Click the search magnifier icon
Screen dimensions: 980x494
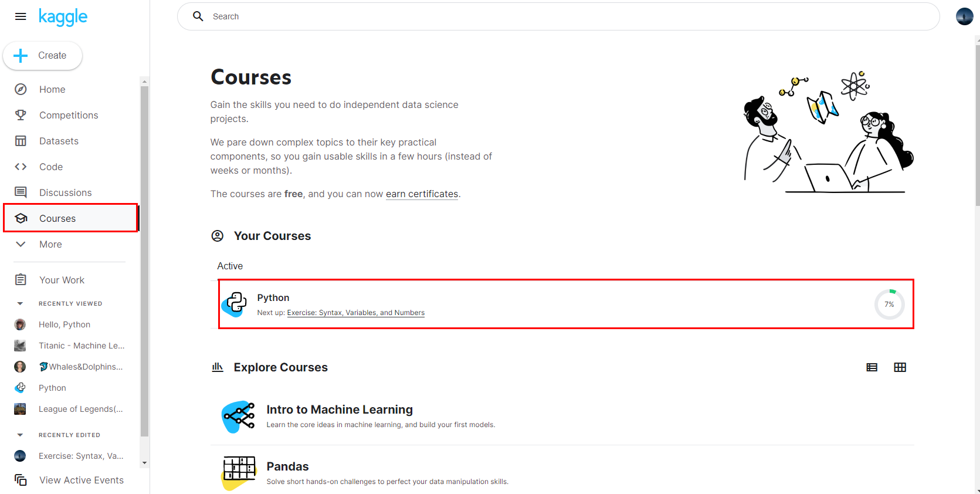pyautogui.click(x=198, y=16)
